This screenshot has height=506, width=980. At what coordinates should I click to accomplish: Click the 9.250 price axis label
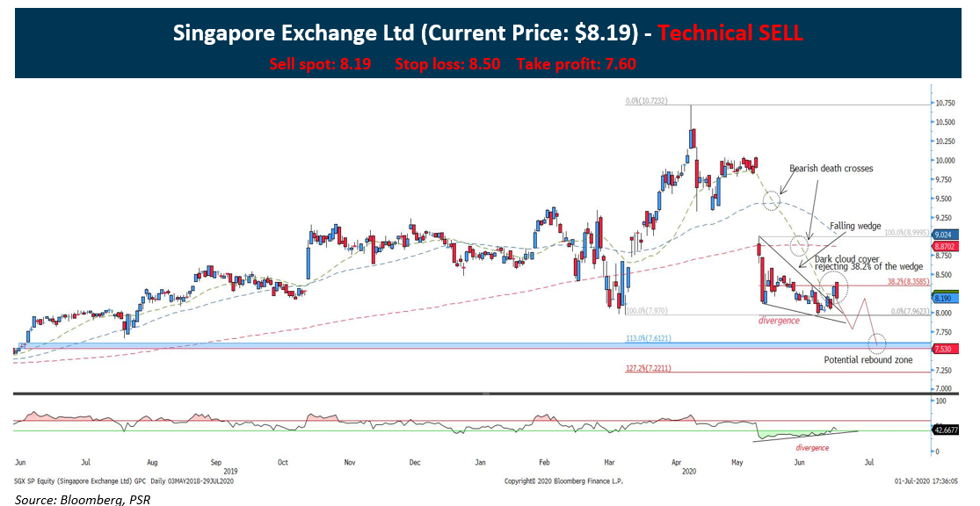(946, 218)
